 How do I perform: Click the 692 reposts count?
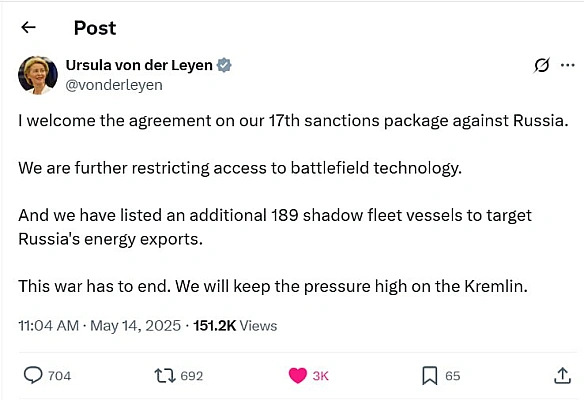coord(192,376)
